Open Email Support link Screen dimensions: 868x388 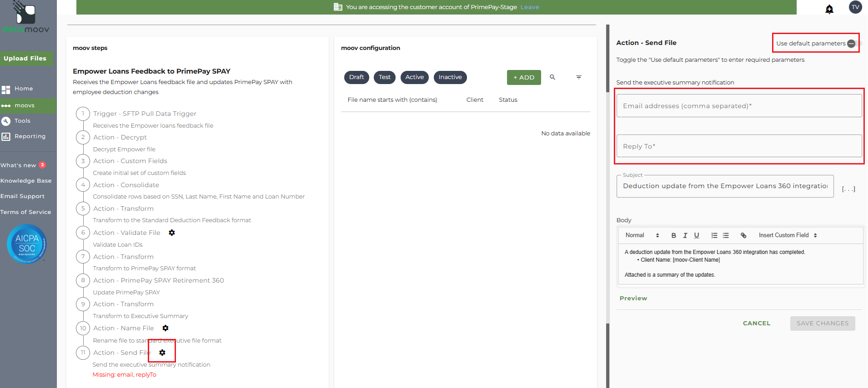(22, 196)
